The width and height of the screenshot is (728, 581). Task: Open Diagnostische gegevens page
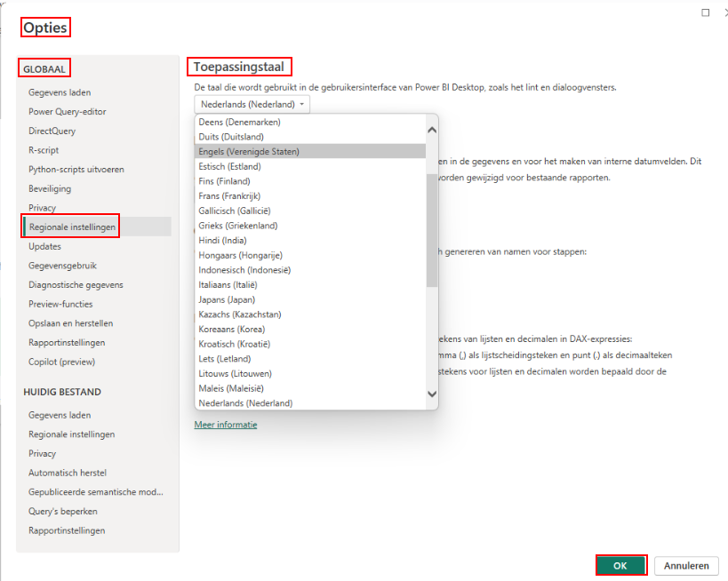[76, 285]
